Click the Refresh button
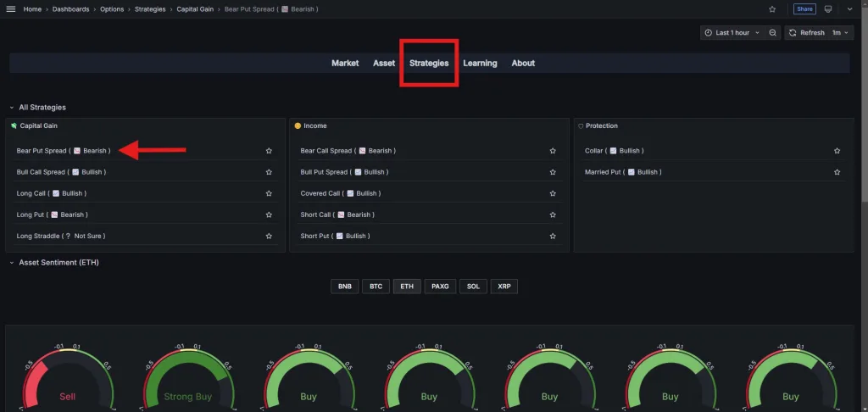Viewport: 868px width, 412px height. 807,33
